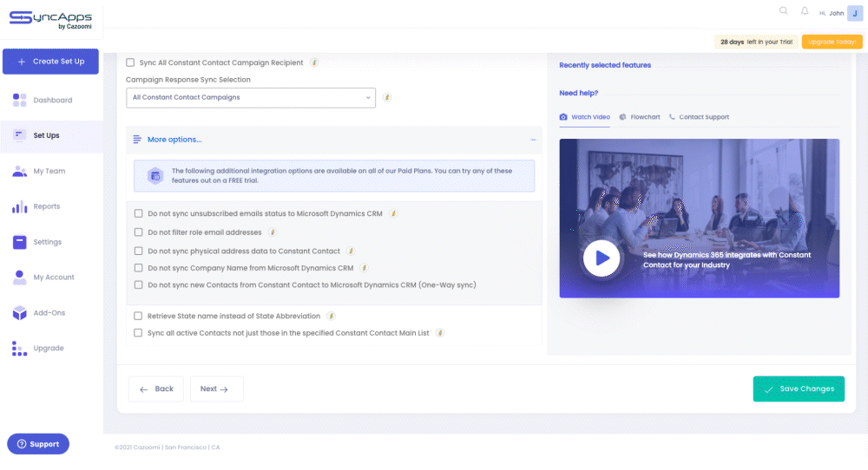Toggle the More options collapse dash

(533, 140)
